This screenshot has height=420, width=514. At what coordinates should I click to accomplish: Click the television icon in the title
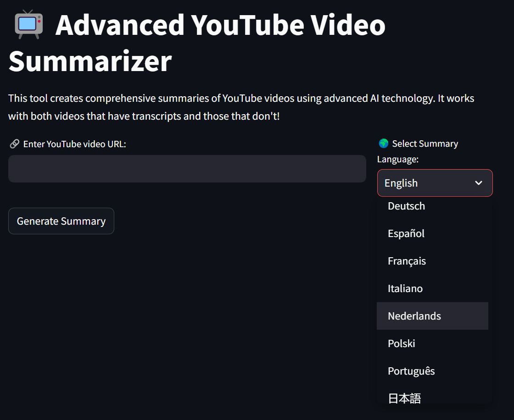click(x=28, y=24)
